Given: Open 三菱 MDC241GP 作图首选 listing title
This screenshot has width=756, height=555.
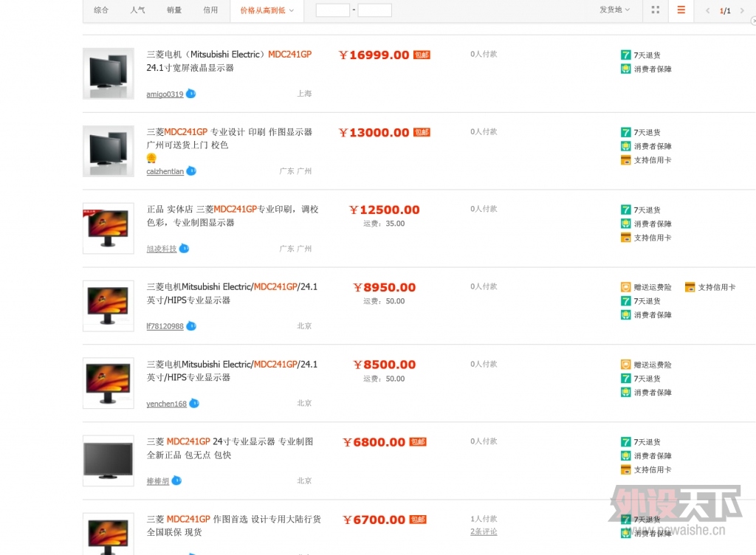Looking at the screenshot, I should [x=234, y=525].
